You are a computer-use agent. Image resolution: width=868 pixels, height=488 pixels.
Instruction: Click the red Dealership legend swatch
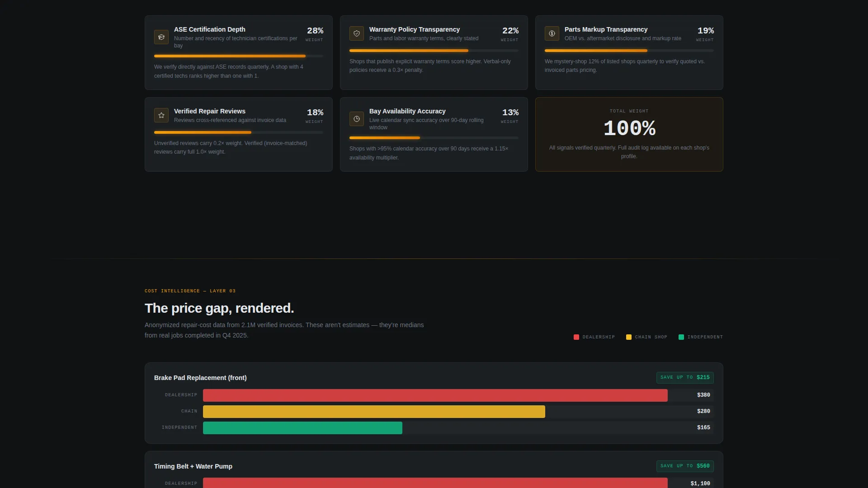pos(576,337)
